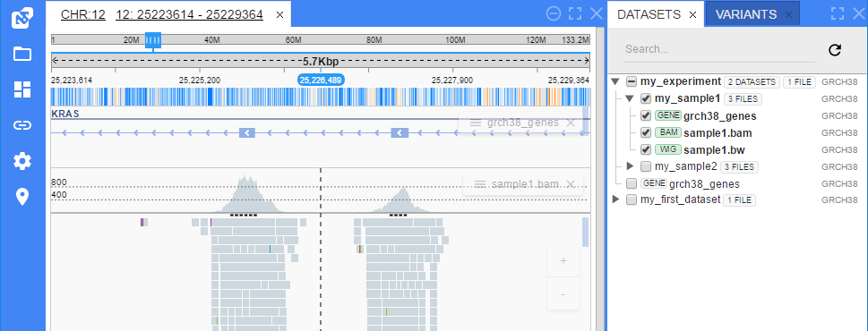Click the 5.7Kbp range ruler bar
This screenshot has width=868, height=331.
(x=321, y=61)
